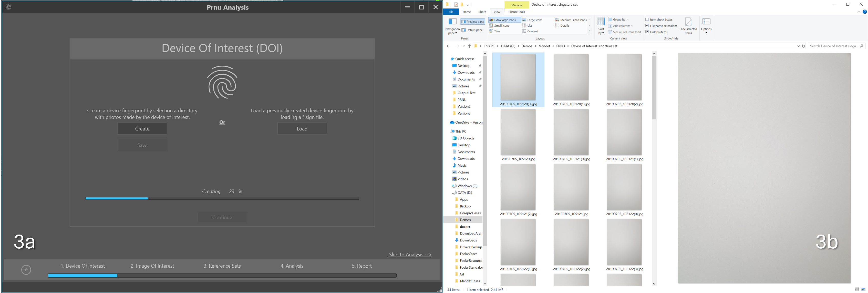
Task: Open the Sort by dropdown
Action: 601,26
